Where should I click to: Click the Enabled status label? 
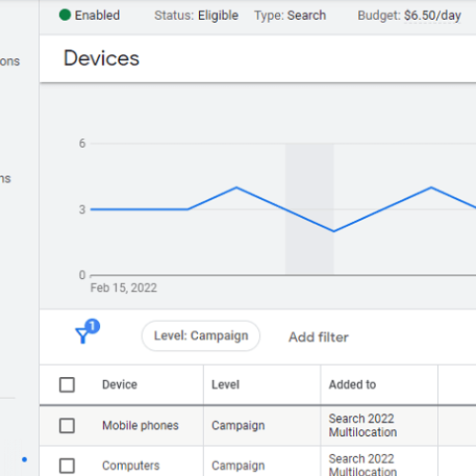tap(97, 15)
